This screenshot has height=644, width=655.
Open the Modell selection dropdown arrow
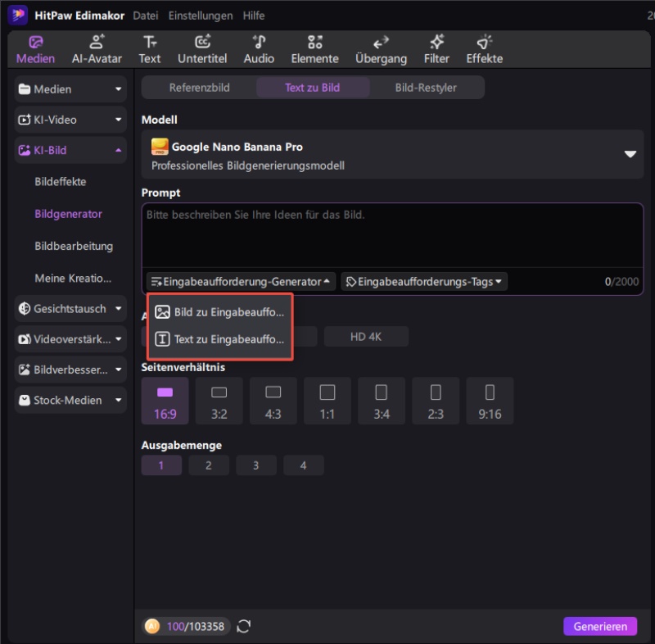tap(630, 154)
